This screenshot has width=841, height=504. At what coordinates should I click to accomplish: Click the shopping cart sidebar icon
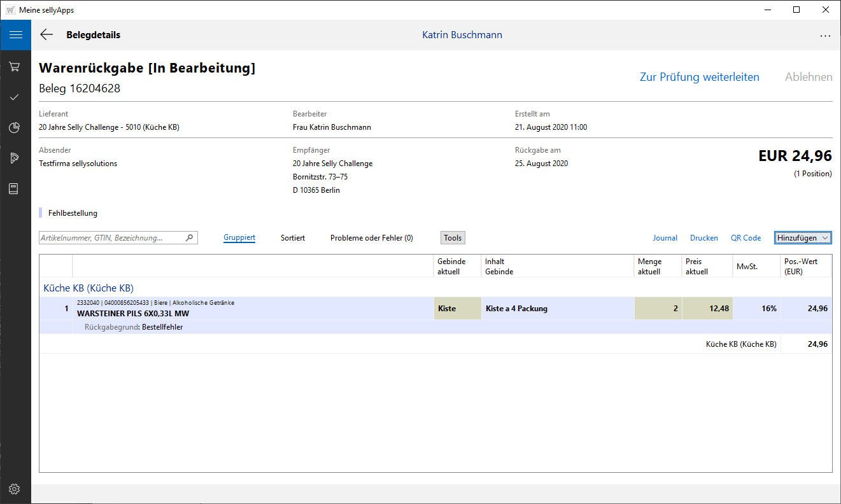coord(15,66)
